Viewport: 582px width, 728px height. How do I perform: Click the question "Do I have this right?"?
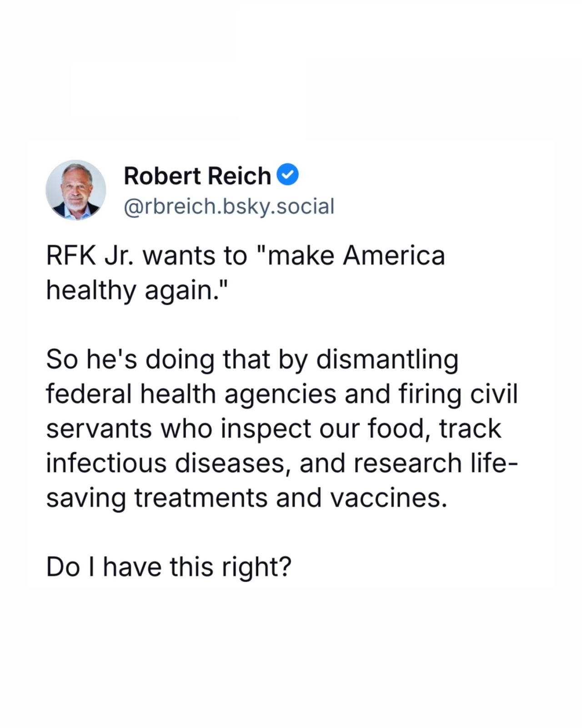click(x=169, y=568)
